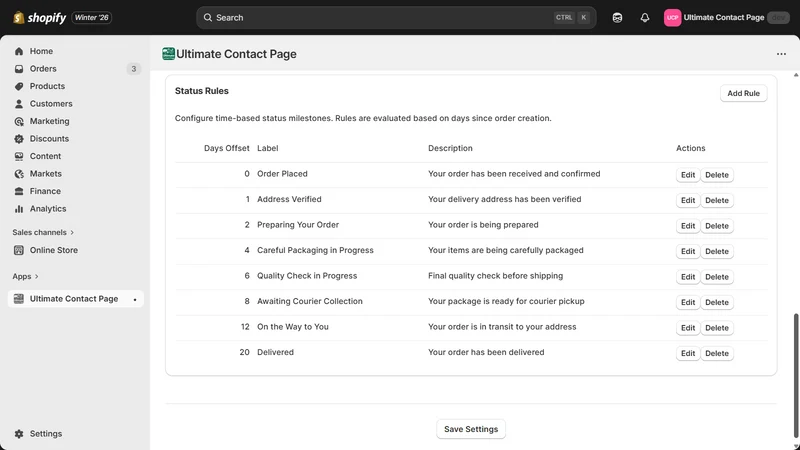Image resolution: width=800 pixels, height=450 pixels.
Task: Click the Markets globe icon
Action: [19, 173]
